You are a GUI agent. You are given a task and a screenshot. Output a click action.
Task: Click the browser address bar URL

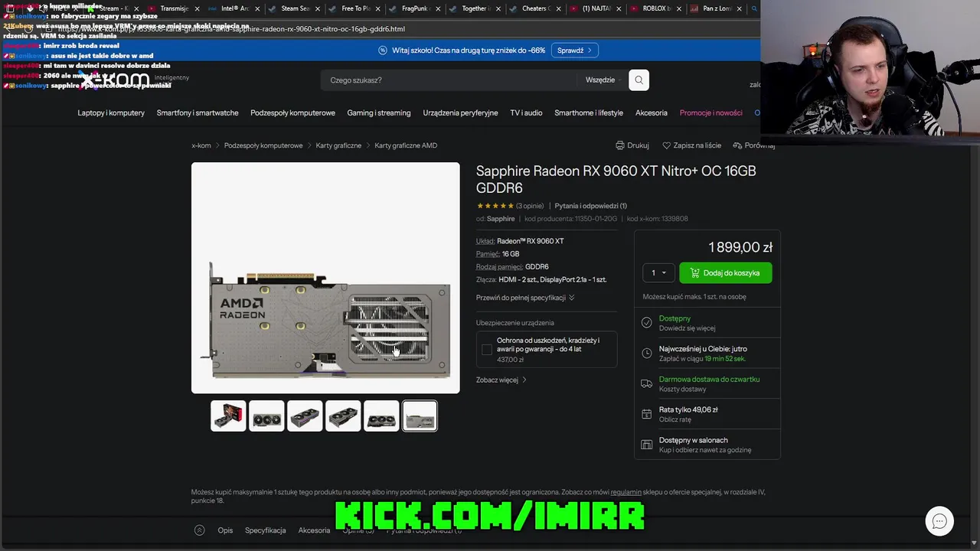click(x=231, y=29)
